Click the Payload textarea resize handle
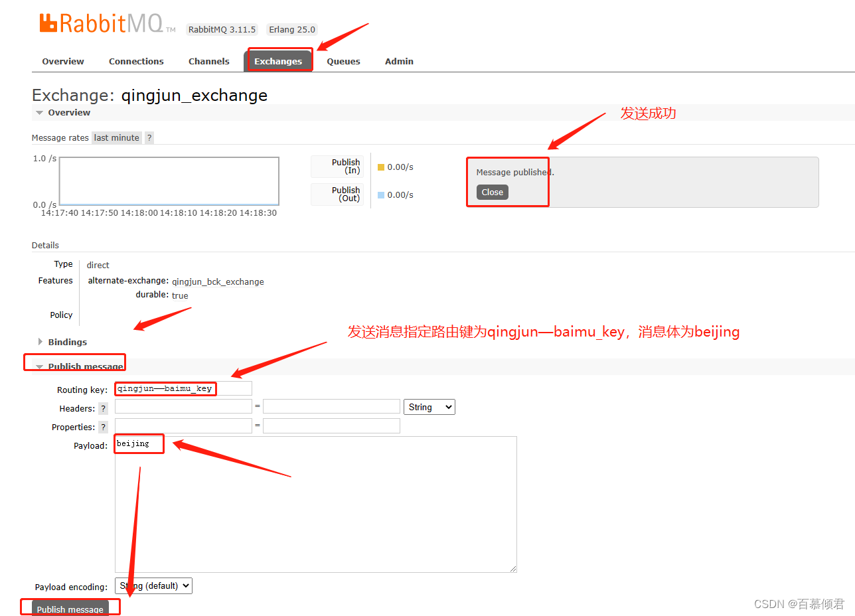Viewport: 855px width, 616px height. [513, 569]
